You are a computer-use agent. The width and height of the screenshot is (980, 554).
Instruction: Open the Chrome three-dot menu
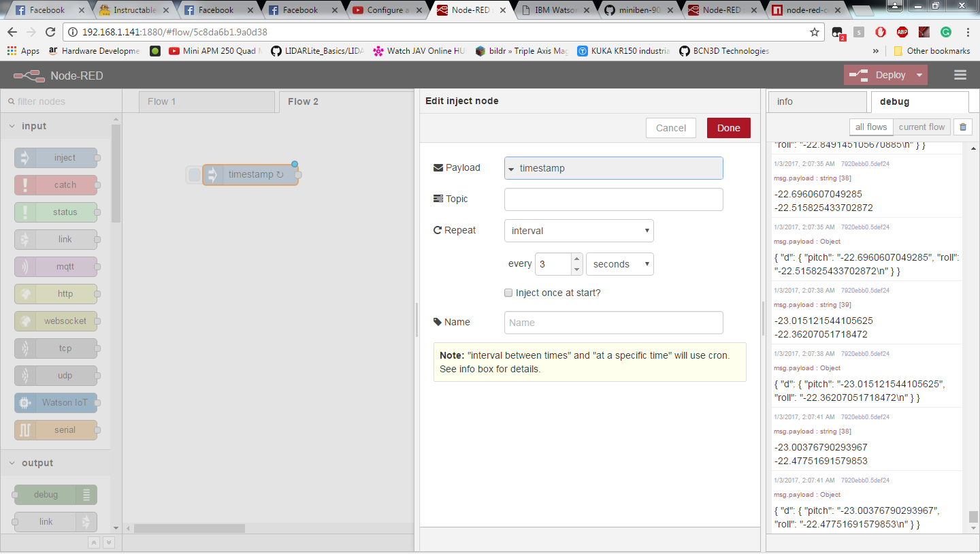tap(968, 32)
